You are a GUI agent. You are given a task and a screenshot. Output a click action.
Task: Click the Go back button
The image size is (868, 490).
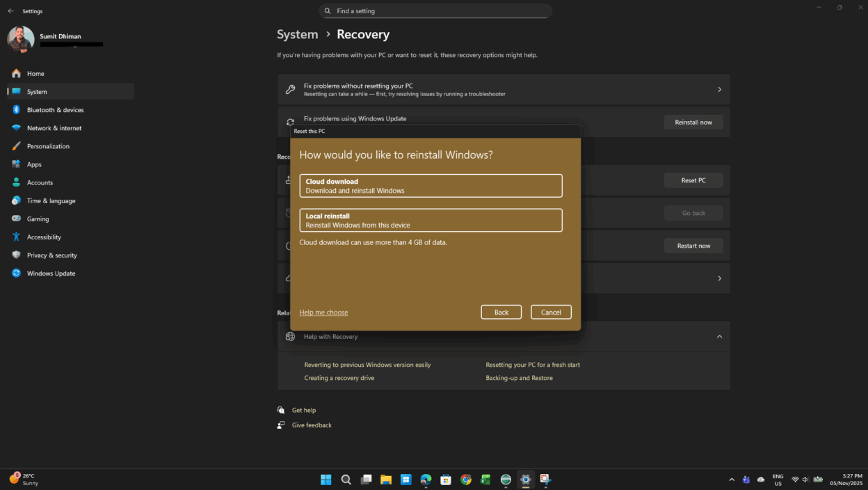coord(693,213)
